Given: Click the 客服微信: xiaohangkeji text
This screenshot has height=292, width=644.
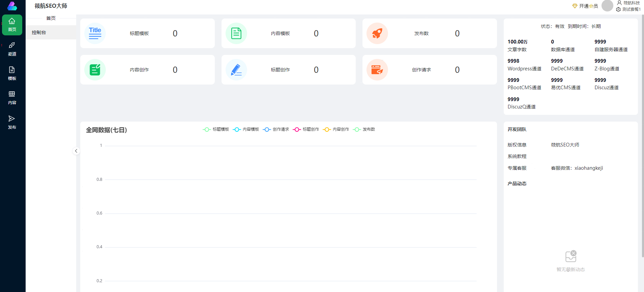Looking at the screenshot, I should pos(577,168).
